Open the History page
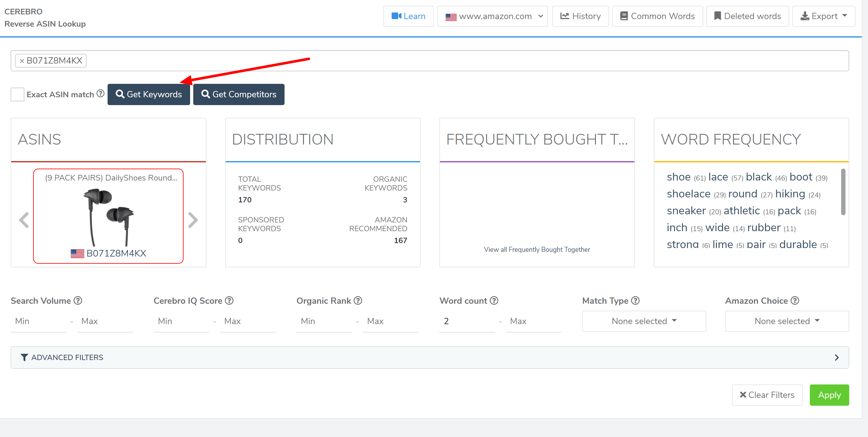This screenshot has width=868, height=437. click(x=580, y=16)
